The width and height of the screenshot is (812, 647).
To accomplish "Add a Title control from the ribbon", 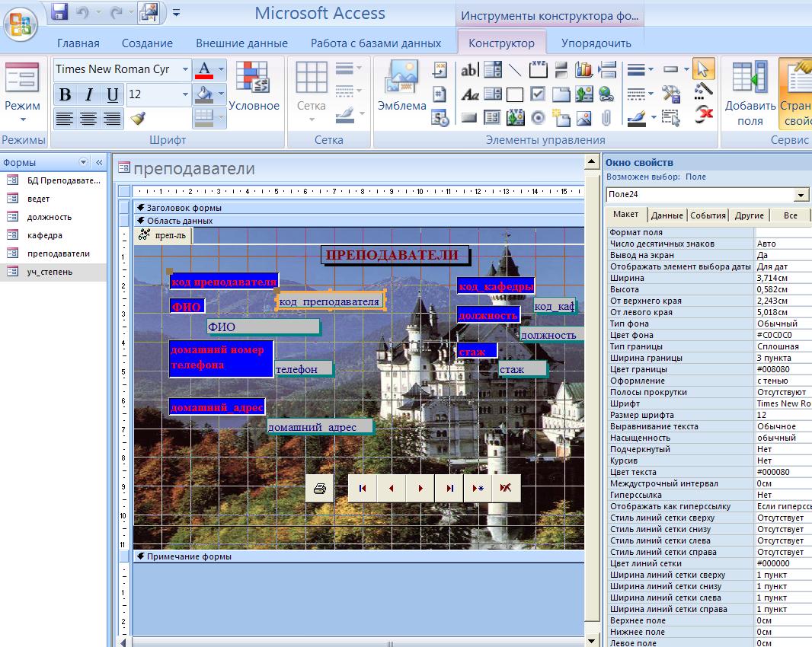I will click(x=440, y=70).
